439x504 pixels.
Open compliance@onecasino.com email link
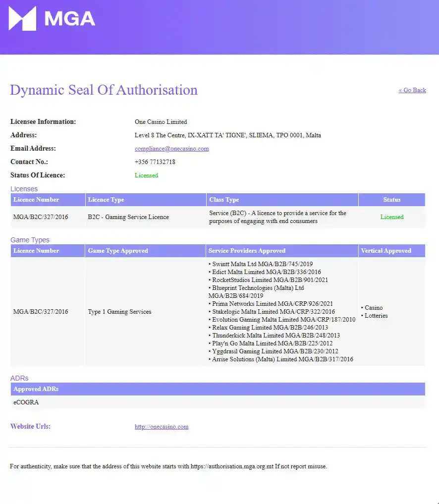tap(171, 149)
